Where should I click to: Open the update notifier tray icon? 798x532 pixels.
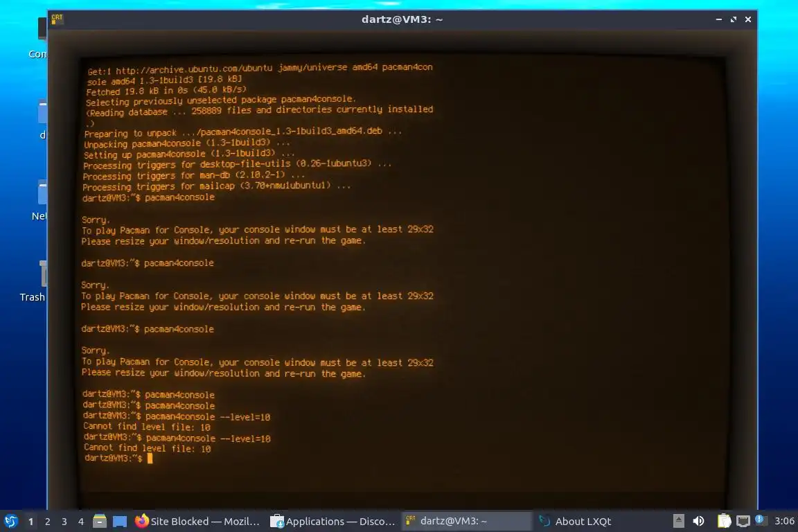tap(759, 520)
